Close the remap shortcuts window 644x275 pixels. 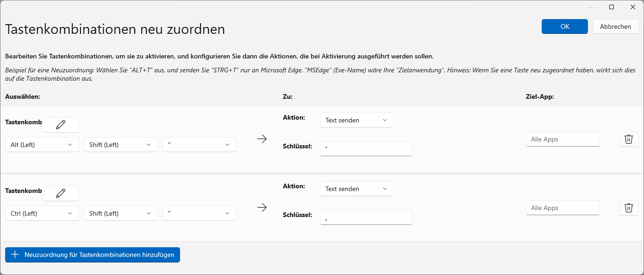633,7
